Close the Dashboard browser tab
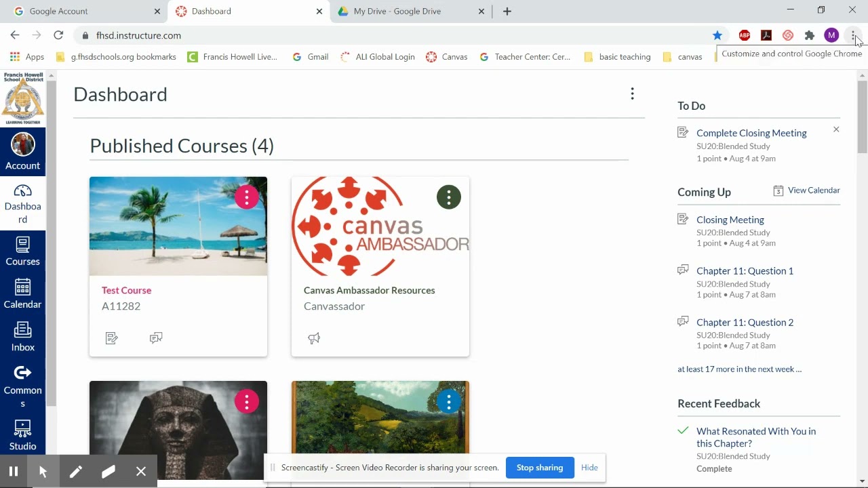 (319, 12)
